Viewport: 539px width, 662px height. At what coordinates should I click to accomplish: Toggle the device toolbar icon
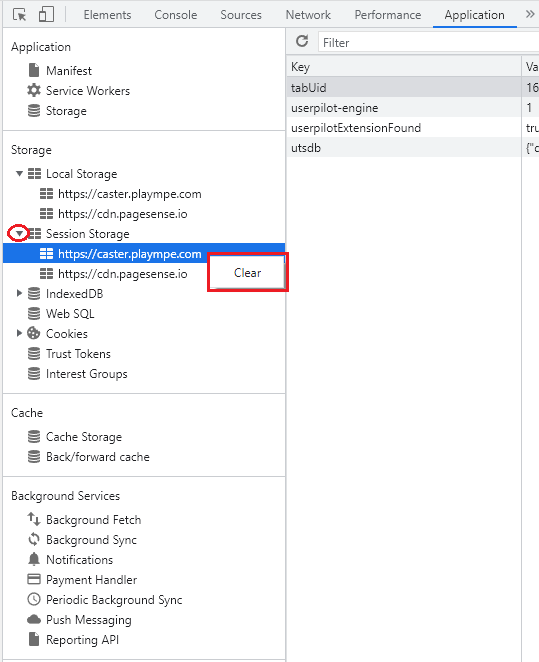tap(46, 14)
